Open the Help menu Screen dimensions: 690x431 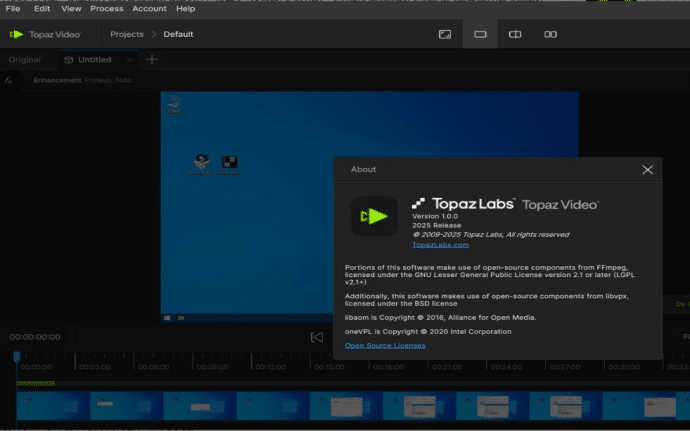[x=185, y=8]
